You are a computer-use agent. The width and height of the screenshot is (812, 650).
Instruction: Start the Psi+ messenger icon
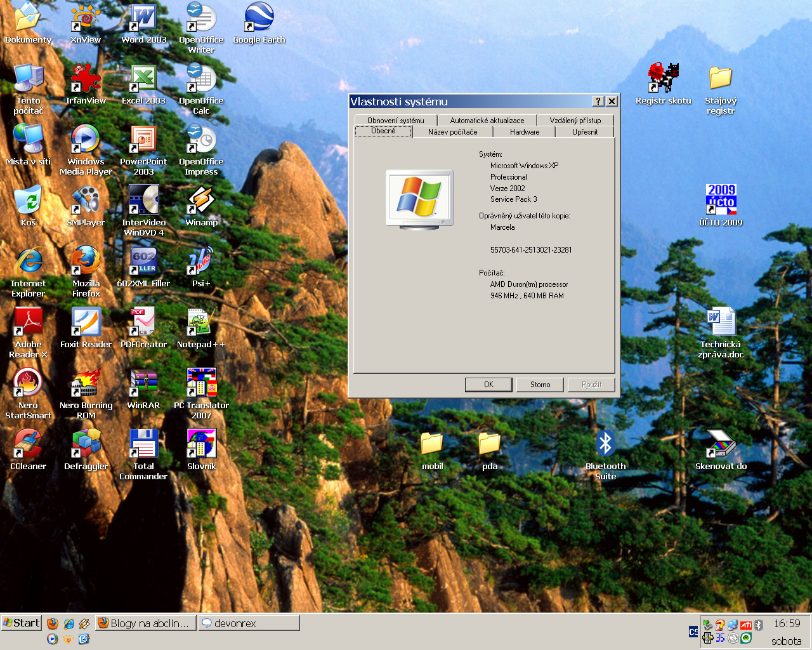pyautogui.click(x=201, y=267)
